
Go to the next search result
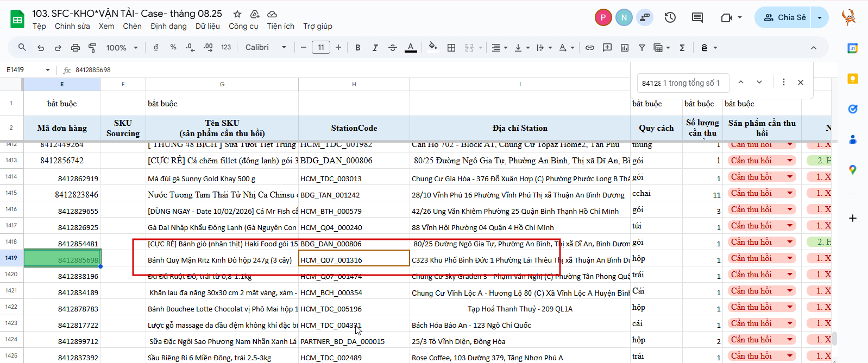click(x=759, y=82)
